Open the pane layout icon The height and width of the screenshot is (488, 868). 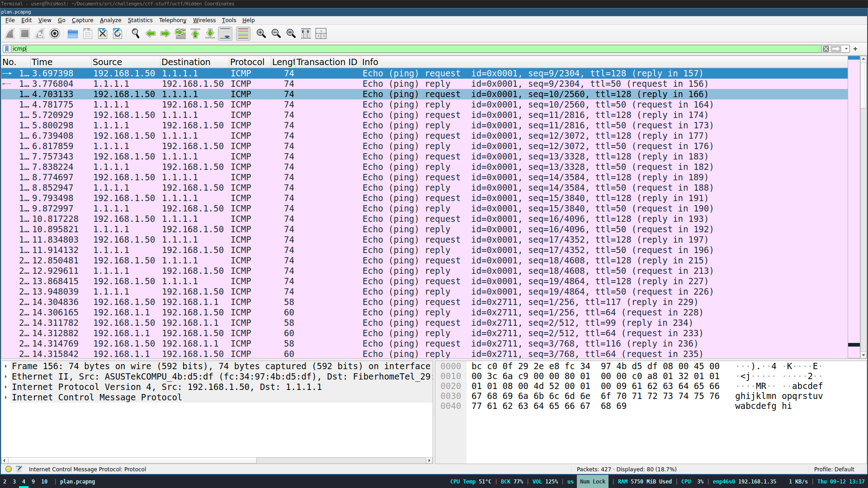click(321, 33)
